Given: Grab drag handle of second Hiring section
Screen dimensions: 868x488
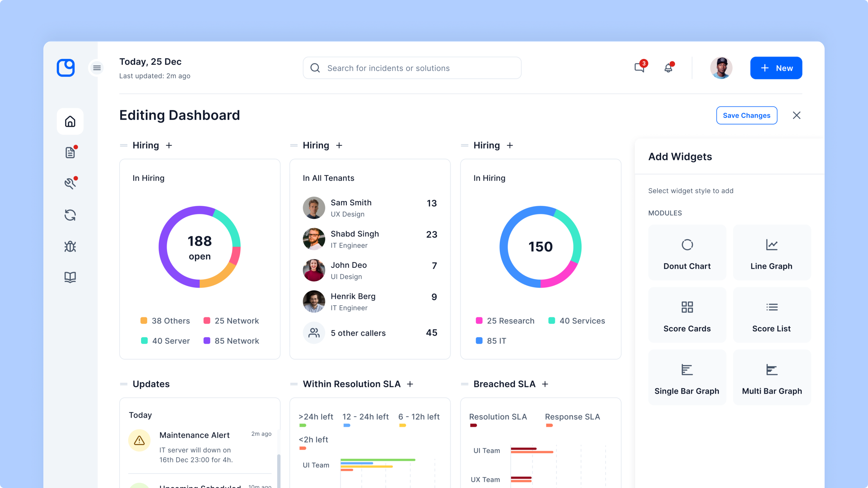Looking at the screenshot, I should point(294,145).
